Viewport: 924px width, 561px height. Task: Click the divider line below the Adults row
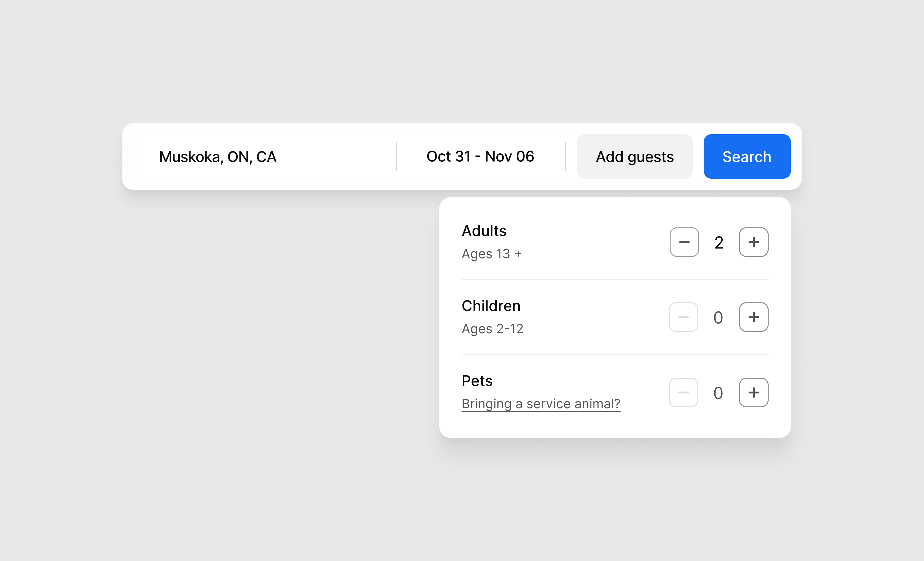[x=615, y=279]
